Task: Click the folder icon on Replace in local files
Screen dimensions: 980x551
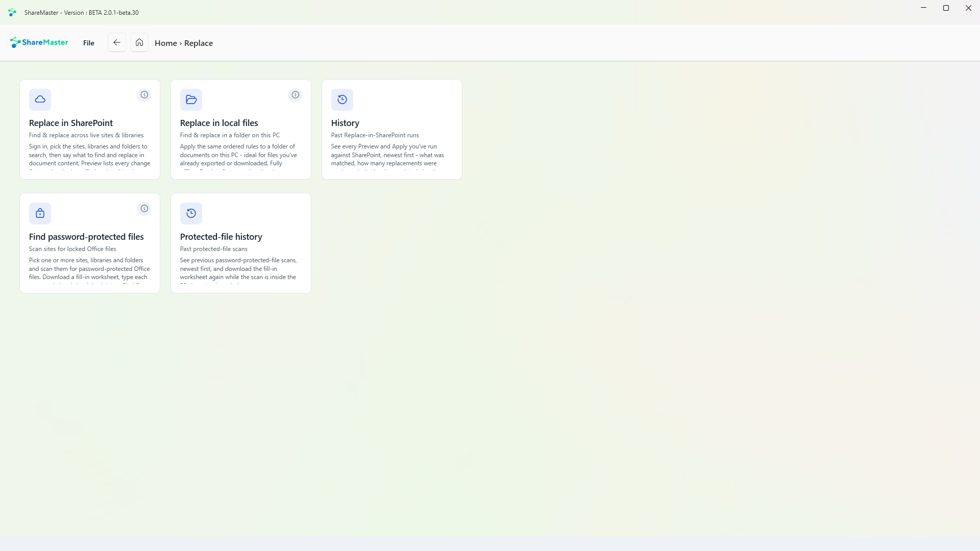Action: [191, 99]
